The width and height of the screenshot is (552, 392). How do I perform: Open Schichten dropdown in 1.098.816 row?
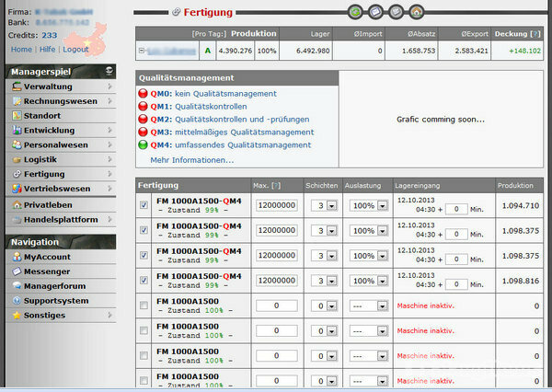331,281
